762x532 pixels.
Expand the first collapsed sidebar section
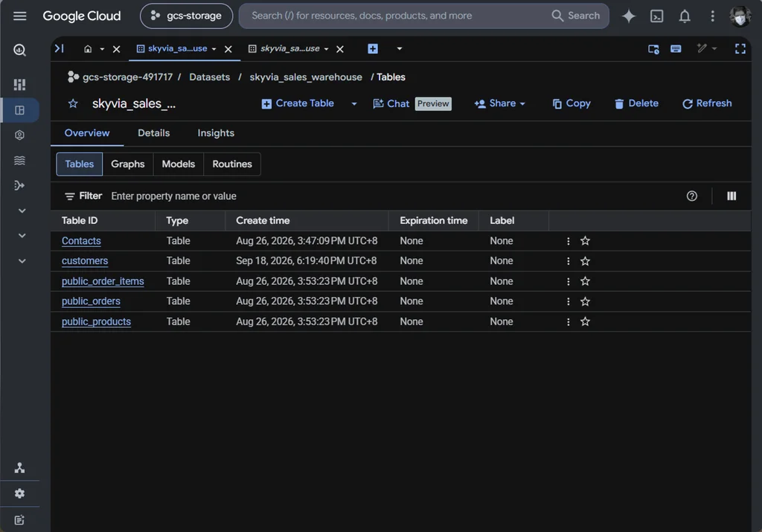click(22, 211)
